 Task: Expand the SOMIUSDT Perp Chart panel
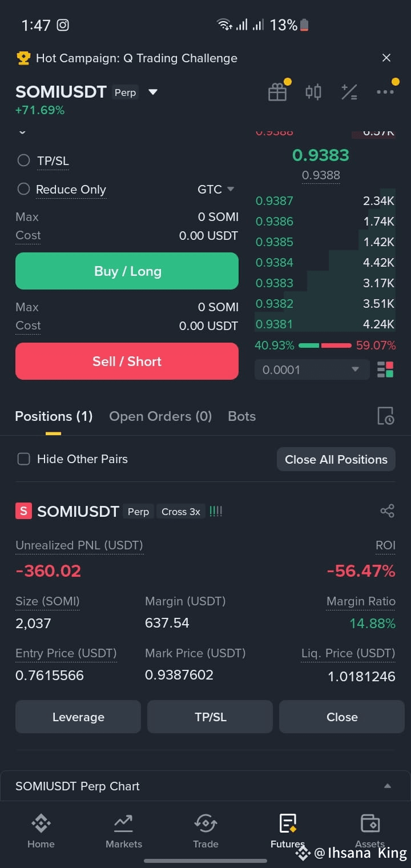click(205, 786)
